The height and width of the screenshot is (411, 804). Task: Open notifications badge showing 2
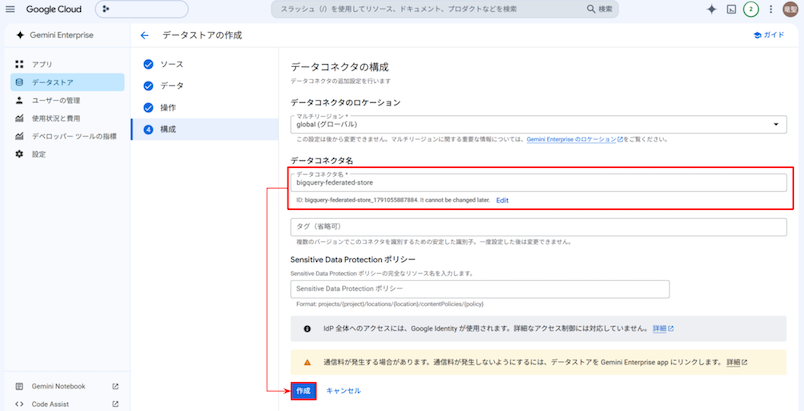[751, 9]
